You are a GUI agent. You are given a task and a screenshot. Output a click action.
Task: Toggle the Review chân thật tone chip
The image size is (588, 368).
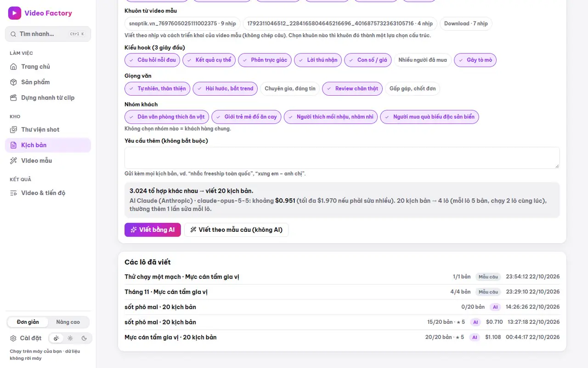click(352, 89)
